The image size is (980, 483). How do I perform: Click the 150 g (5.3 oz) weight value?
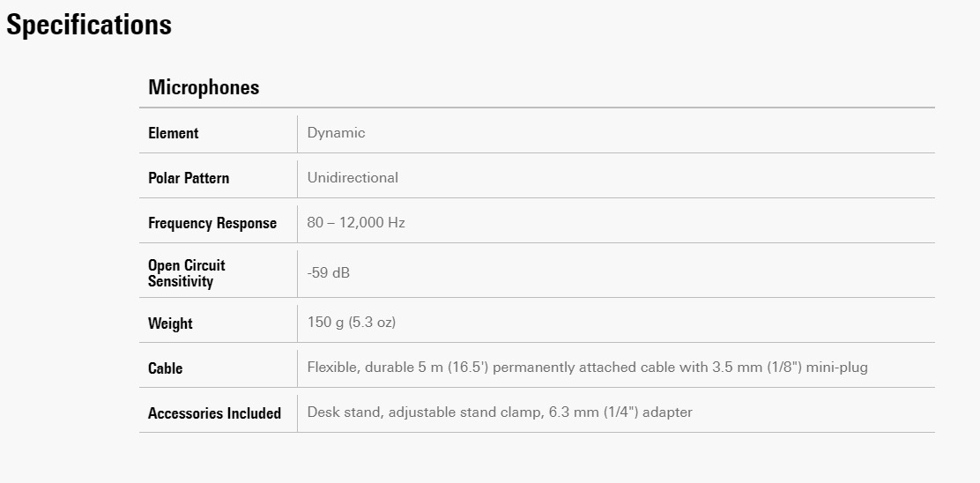click(352, 323)
